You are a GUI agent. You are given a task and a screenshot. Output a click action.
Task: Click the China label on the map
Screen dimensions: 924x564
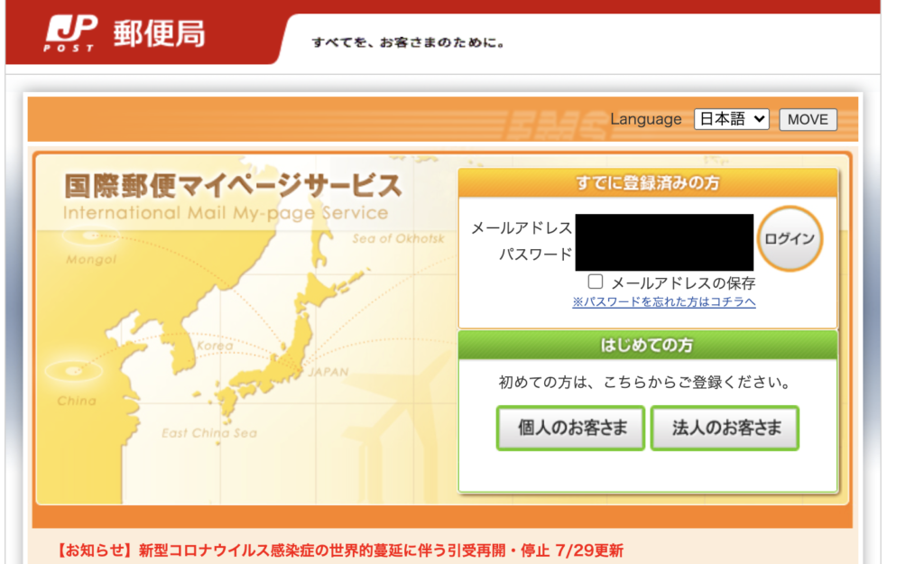[x=77, y=401]
